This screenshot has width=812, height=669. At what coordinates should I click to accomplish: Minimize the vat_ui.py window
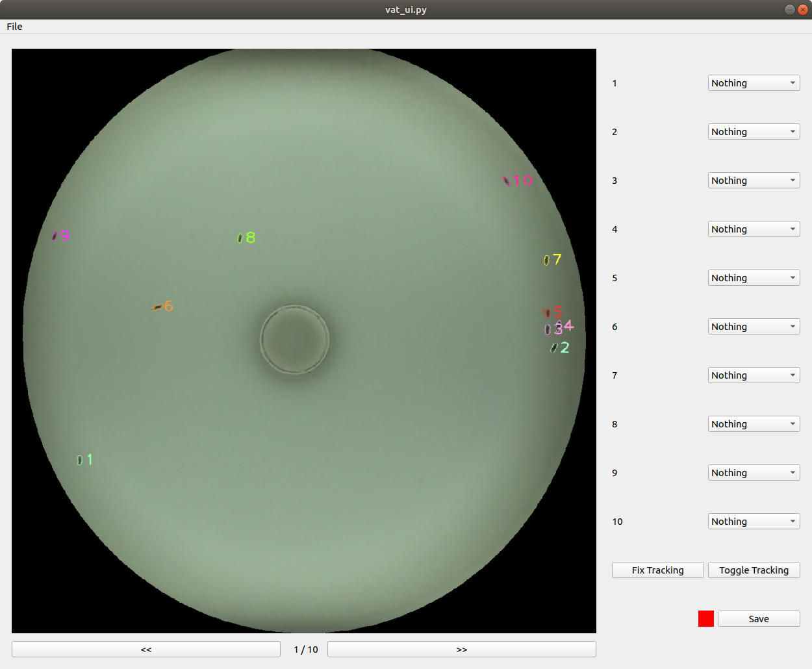coord(790,10)
